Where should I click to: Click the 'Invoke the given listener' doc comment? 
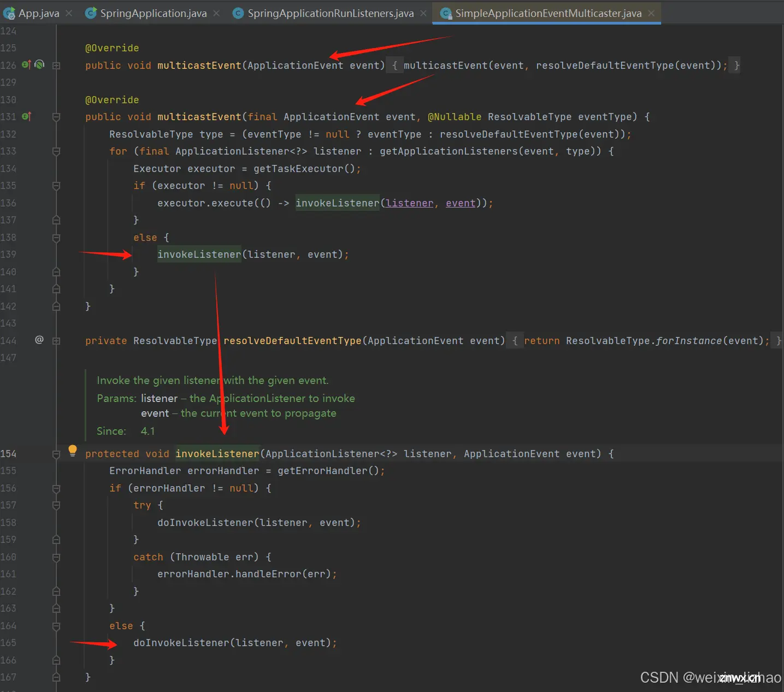pyautogui.click(x=213, y=380)
